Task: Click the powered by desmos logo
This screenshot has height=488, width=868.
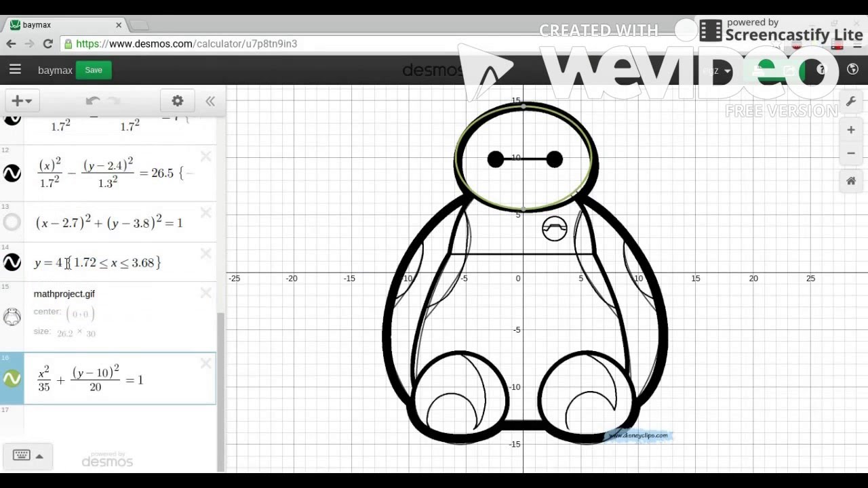Action: [107, 460]
